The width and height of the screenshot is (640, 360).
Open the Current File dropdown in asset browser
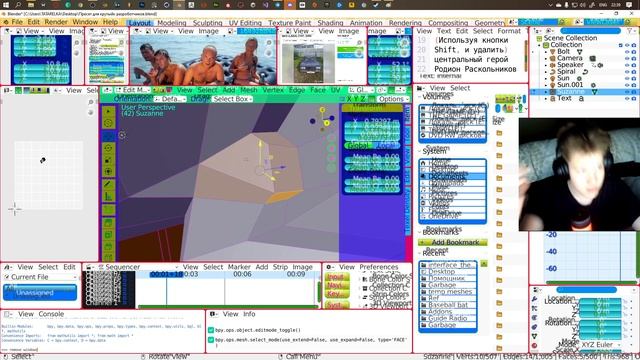[x=40, y=277]
